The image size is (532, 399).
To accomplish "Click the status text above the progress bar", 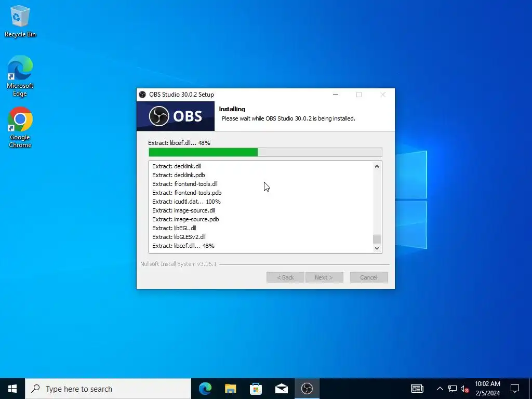I will (179, 143).
